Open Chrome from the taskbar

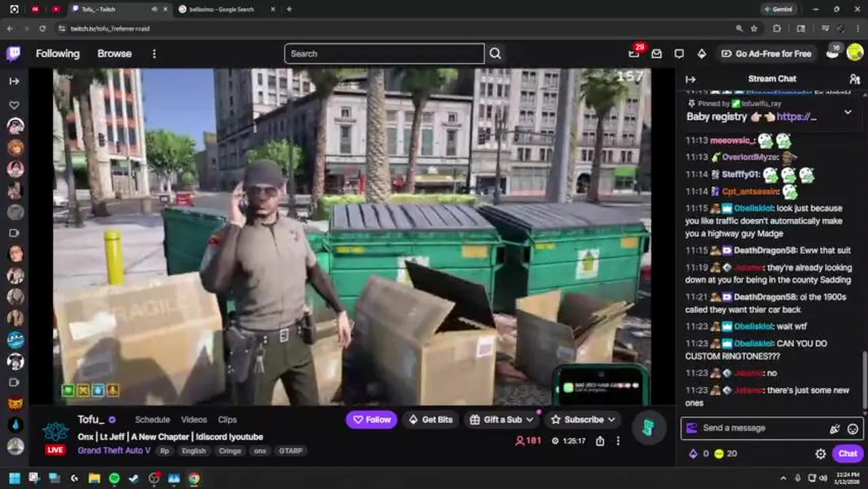pyautogui.click(x=194, y=478)
